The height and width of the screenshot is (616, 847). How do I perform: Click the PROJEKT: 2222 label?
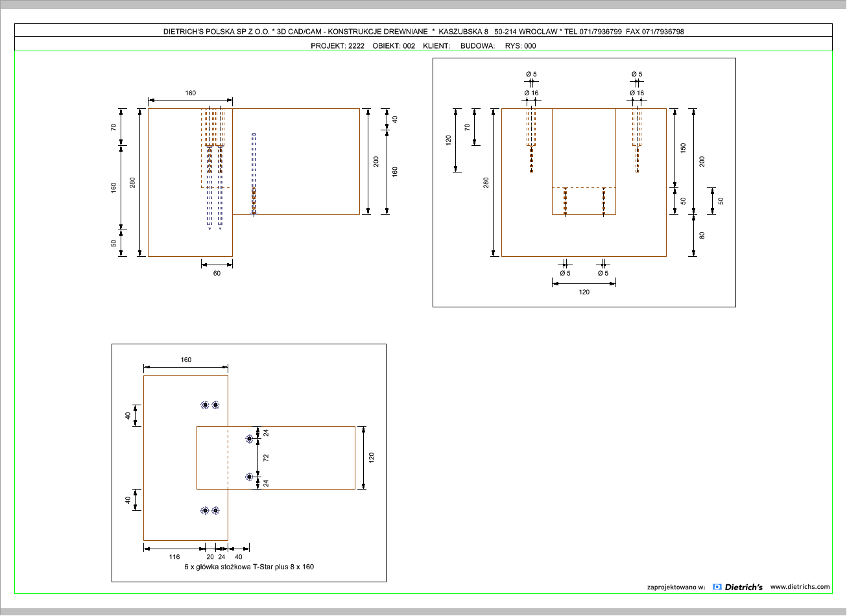point(337,46)
